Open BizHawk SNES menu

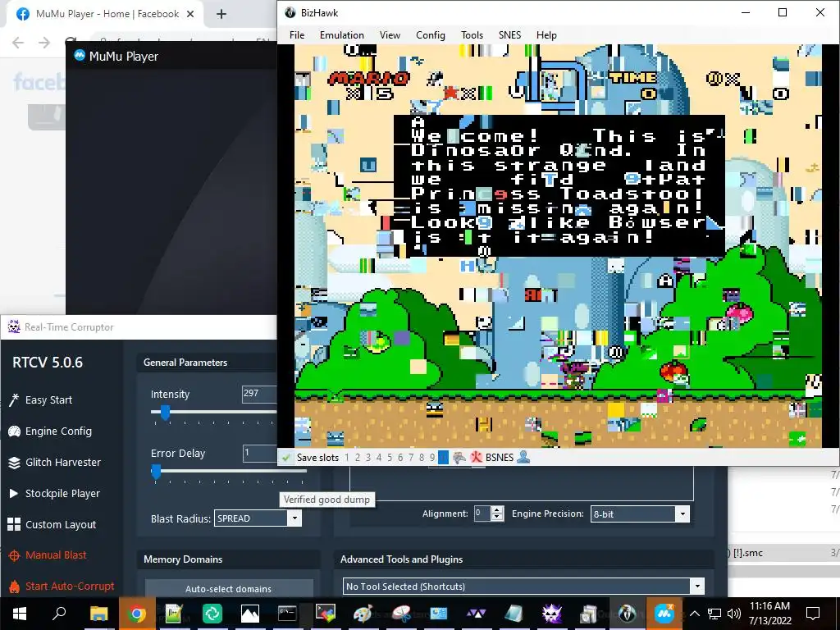pos(509,34)
